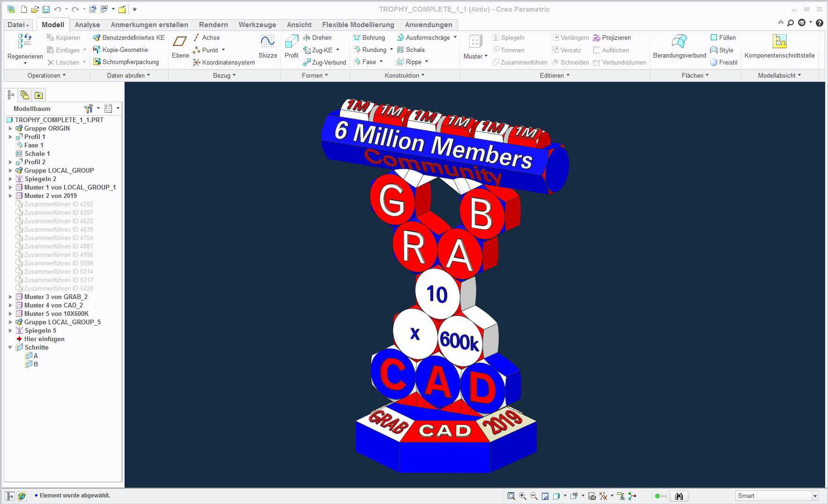Click the Ausformschräge button

tap(423, 38)
